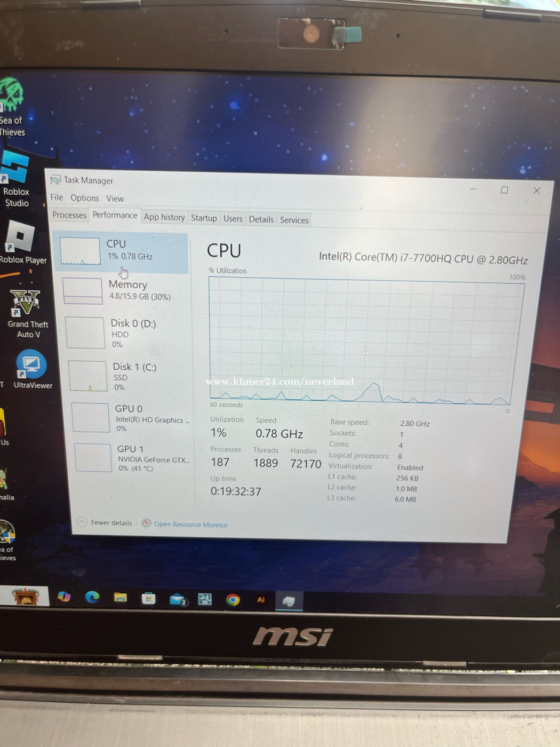Click the Up time value 0:19:32:37

click(x=236, y=491)
